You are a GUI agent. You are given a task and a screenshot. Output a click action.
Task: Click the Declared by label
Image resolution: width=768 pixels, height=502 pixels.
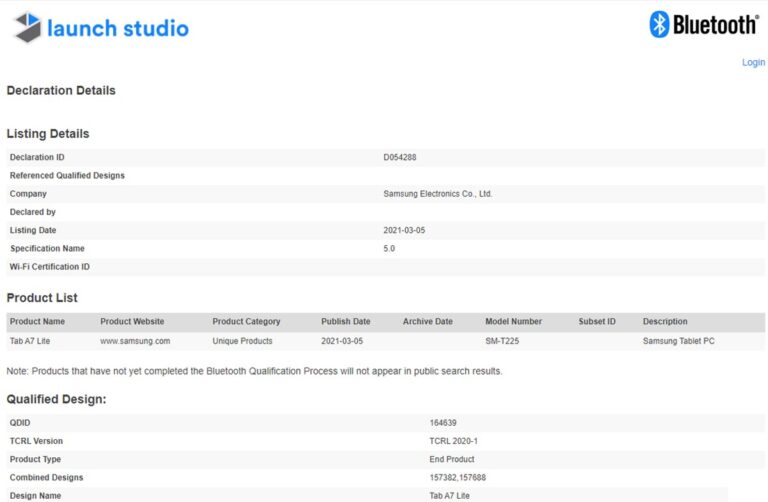pyautogui.click(x=32, y=212)
